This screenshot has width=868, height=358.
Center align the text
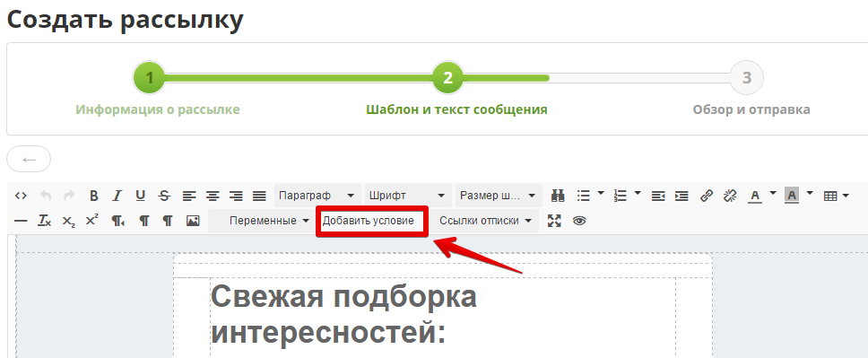point(213,196)
